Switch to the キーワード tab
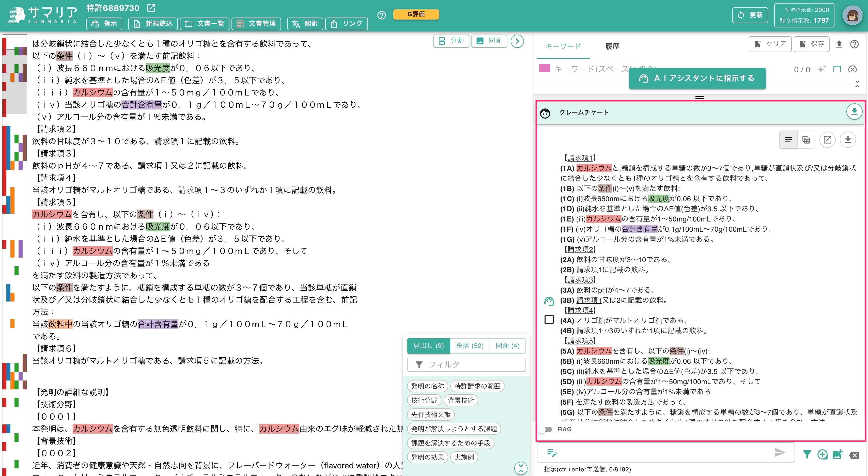 click(x=563, y=46)
